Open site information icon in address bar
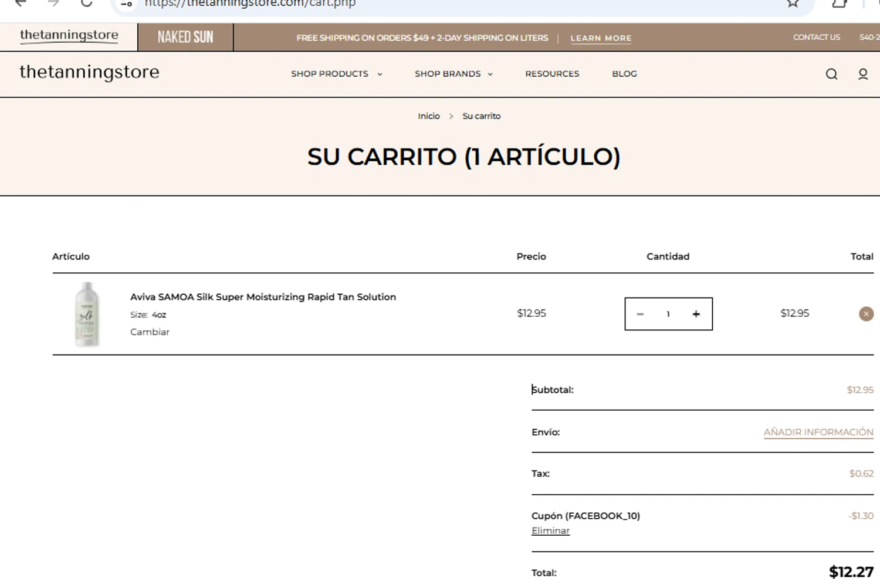The image size is (880, 588). [126, 4]
